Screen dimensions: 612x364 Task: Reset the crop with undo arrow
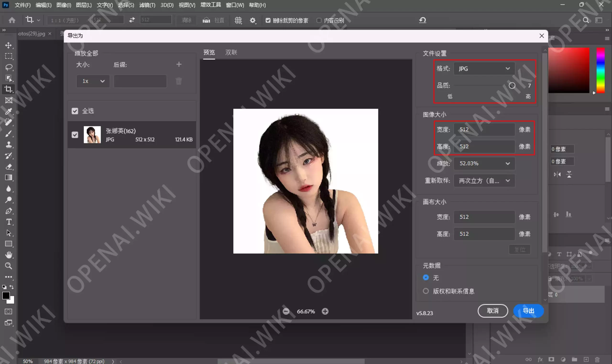(422, 20)
